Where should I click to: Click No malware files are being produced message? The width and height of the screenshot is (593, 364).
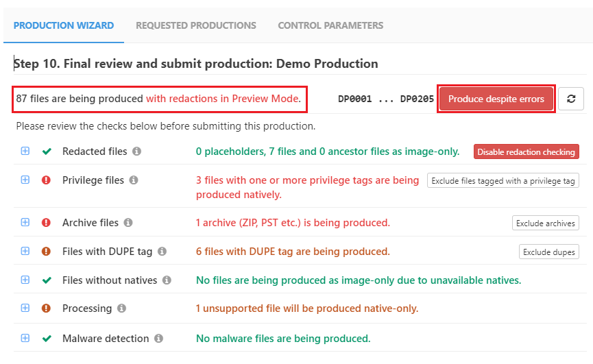(x=283, y=339)
